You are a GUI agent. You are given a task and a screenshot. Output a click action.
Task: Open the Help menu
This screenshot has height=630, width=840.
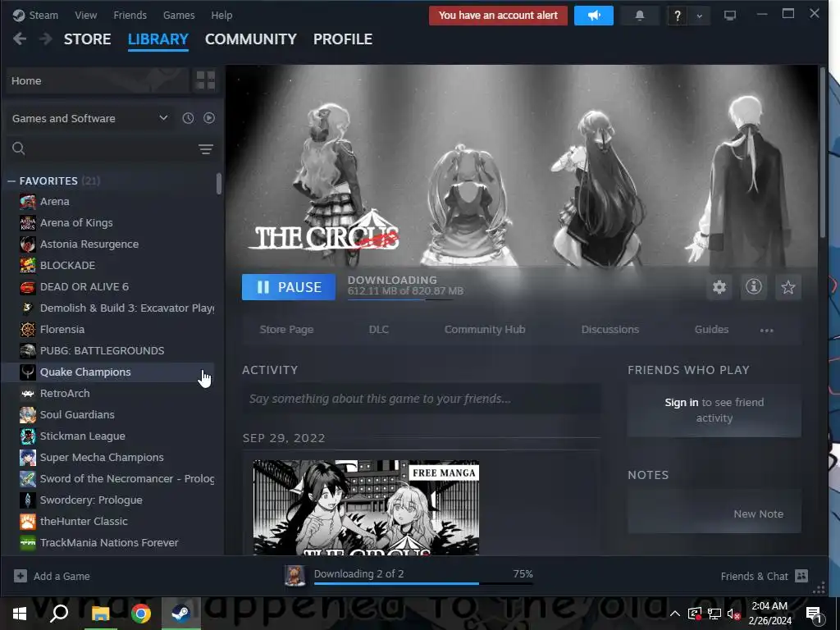tap(221, 16)
